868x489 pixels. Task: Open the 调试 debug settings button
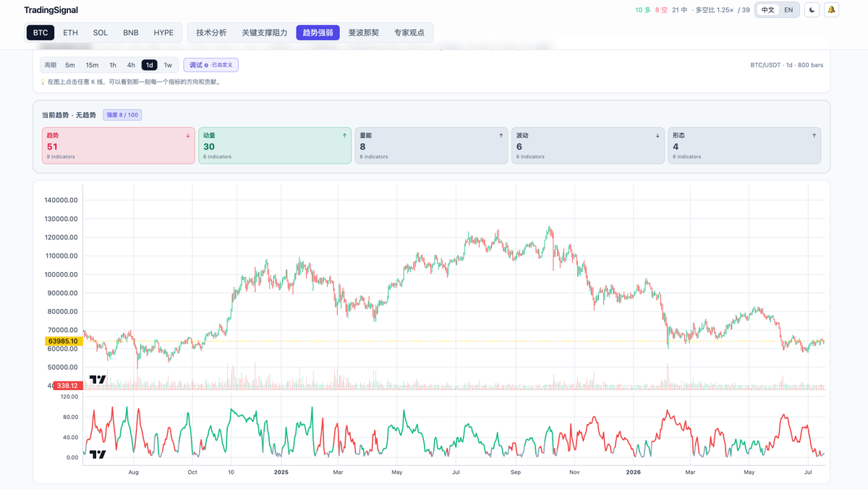[210, 65]
